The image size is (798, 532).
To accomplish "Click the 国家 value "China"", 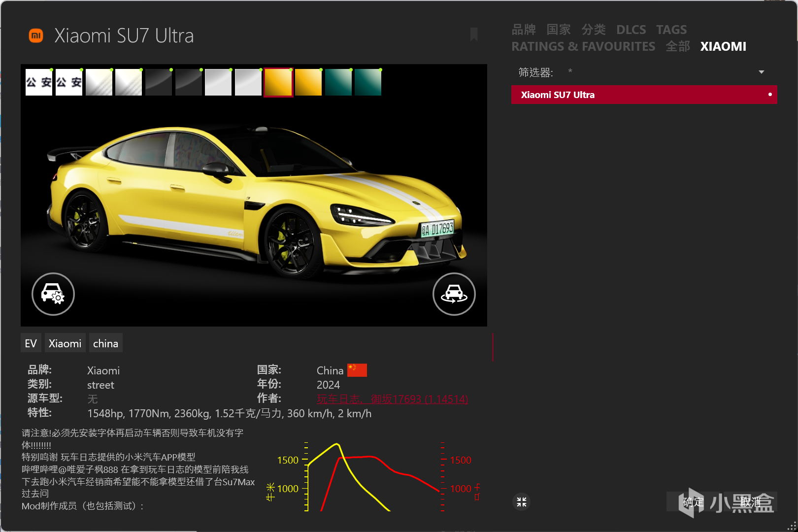I will [330, 370].
